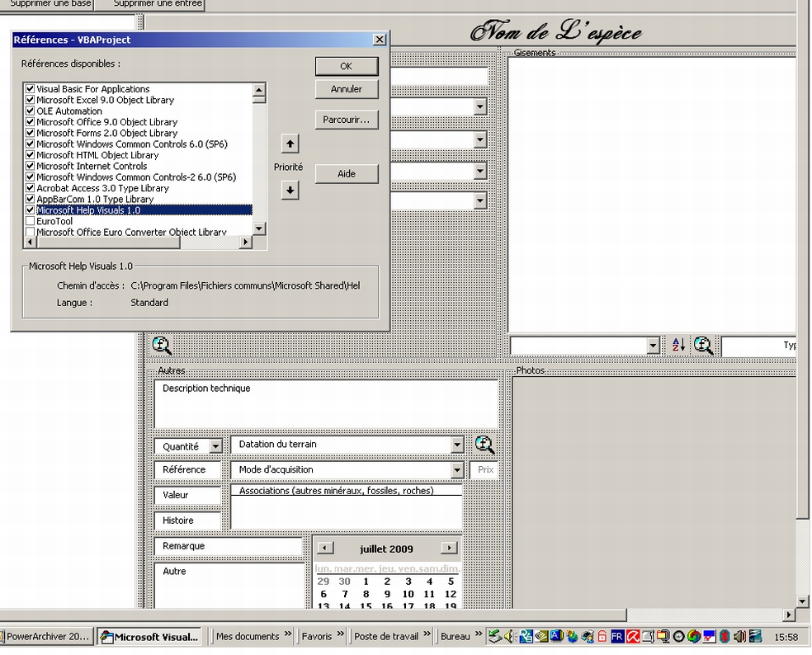
Task: Uncheck Visual Basic For Applications reference
Action: [x=30, y=88]
